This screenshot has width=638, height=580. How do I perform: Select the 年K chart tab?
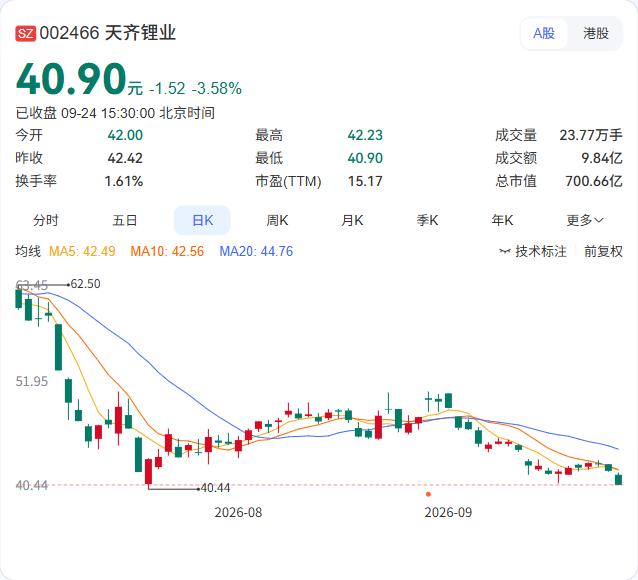click(x=502, y=221)
